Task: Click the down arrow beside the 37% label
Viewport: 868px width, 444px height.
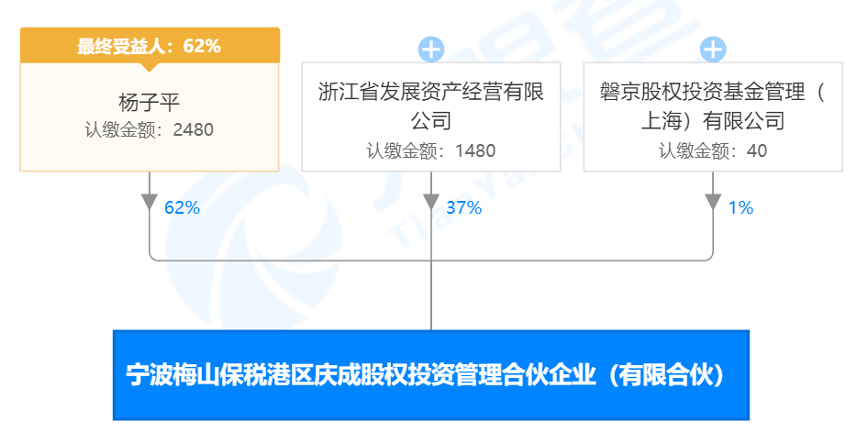Action: (431, 203)
